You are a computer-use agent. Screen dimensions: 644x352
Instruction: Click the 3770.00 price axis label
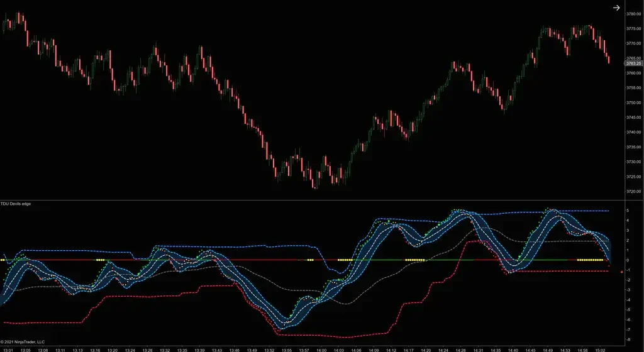(x=634, y=43)
